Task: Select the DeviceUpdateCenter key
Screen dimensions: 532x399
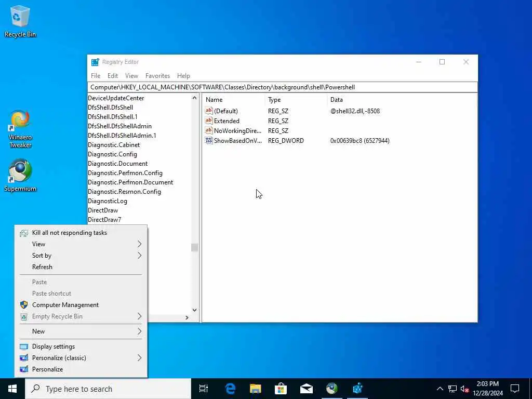Action: click(x=116, y=98)
